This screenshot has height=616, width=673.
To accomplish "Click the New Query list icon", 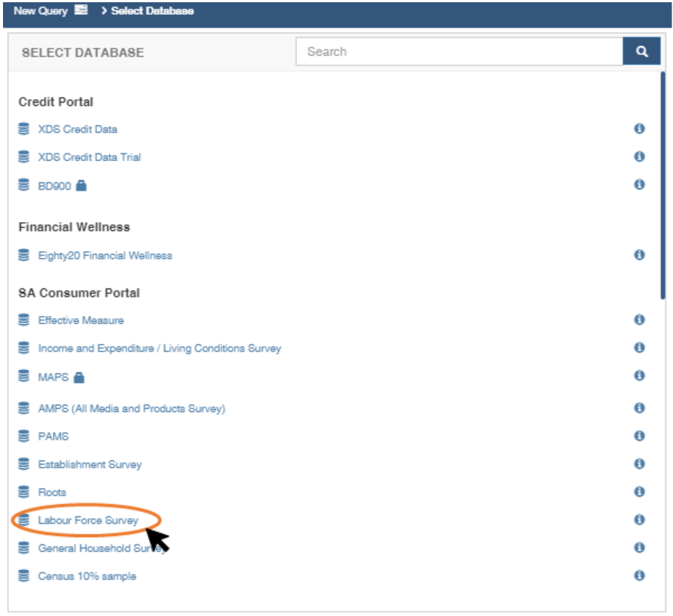I will click(x=81, y=10).
